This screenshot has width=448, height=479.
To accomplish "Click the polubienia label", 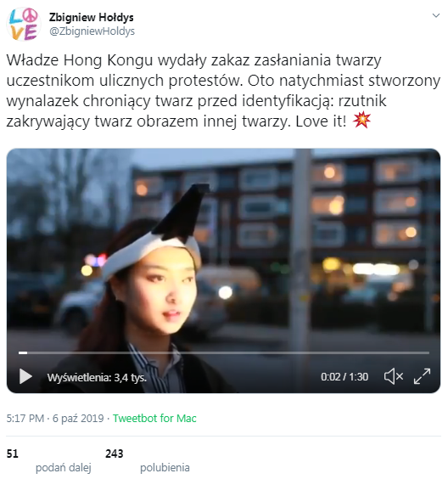I will 165,467.
